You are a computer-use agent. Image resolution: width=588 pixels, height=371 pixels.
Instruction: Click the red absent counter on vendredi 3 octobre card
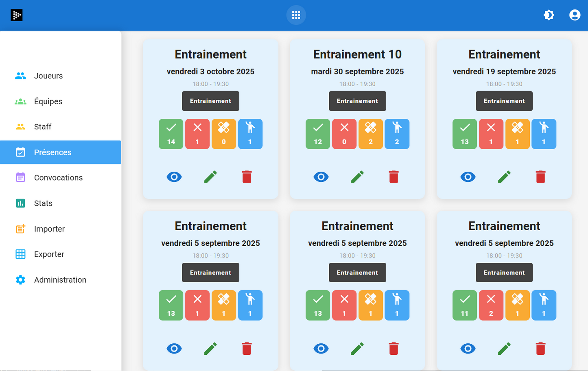[x=197, y=134]
